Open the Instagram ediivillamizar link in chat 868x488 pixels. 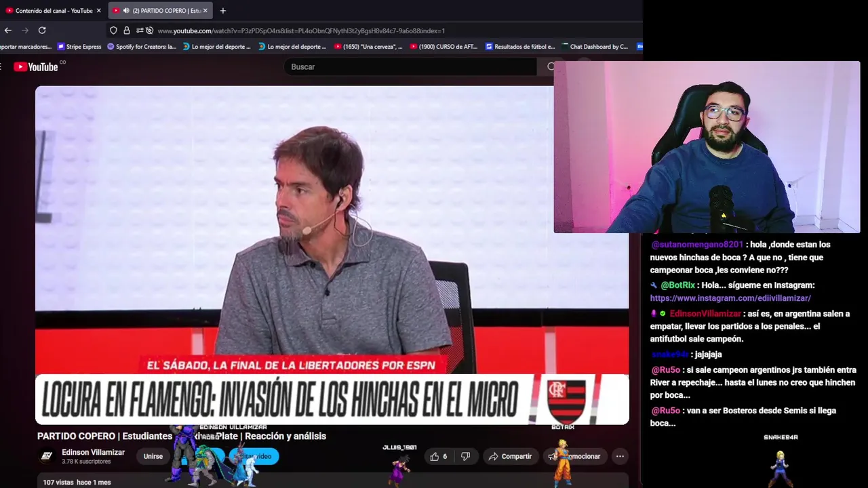[730, 298]
